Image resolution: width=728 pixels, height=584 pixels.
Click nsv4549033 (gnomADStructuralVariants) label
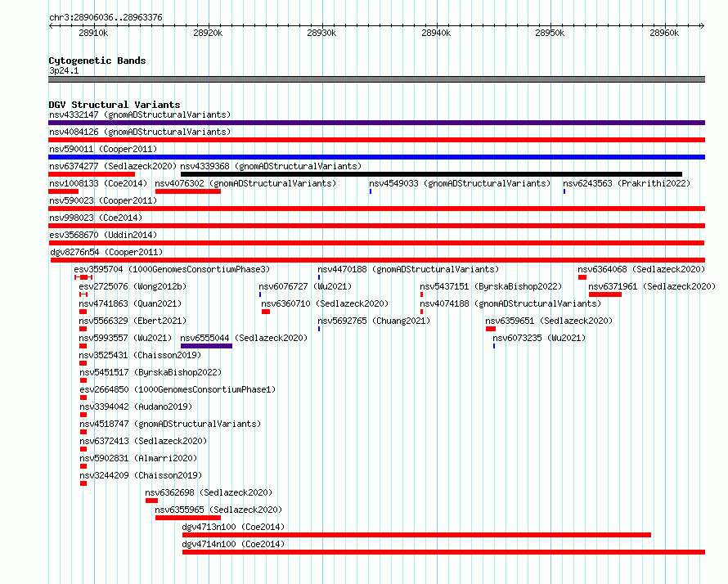click(x=460, y=183)
